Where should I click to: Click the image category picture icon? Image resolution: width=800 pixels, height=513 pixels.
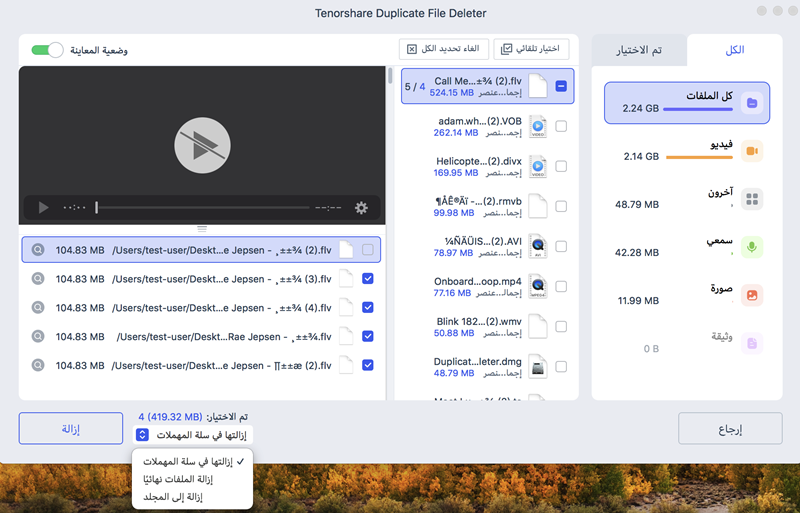tap(752, 295)
